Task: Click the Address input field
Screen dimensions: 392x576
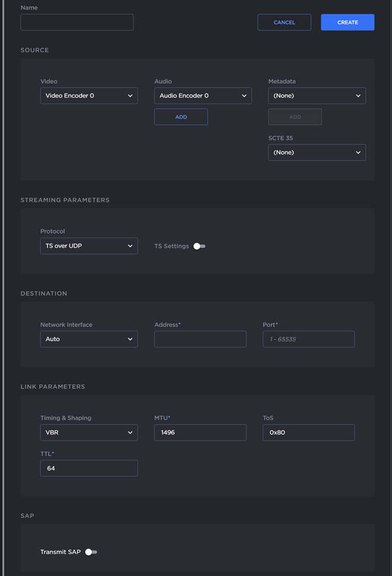Action: coord(200,339)
